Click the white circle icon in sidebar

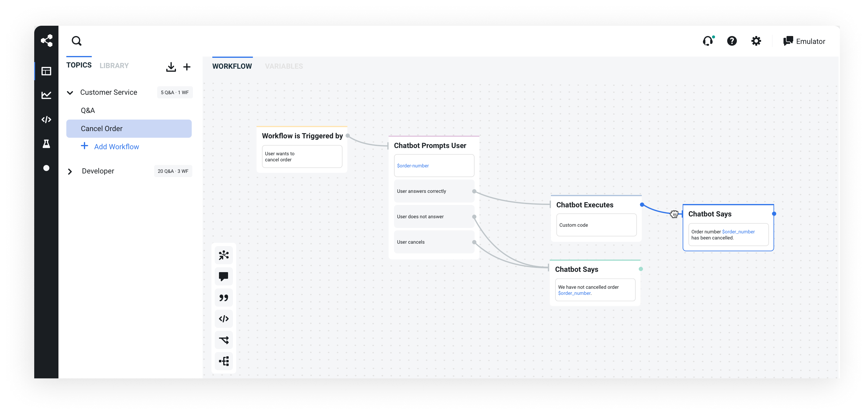46,168
